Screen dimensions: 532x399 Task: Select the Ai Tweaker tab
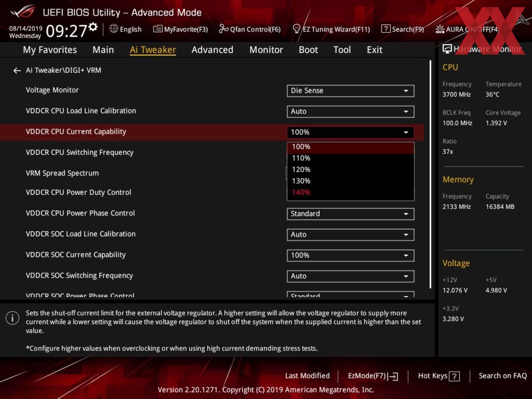pyautogui.click(x=153, y=50)
